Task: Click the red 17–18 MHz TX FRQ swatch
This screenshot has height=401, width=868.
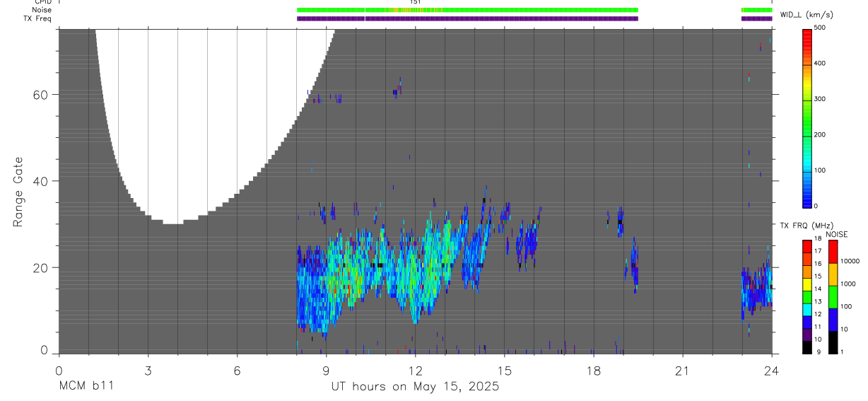Action: (x=807, y=245)
